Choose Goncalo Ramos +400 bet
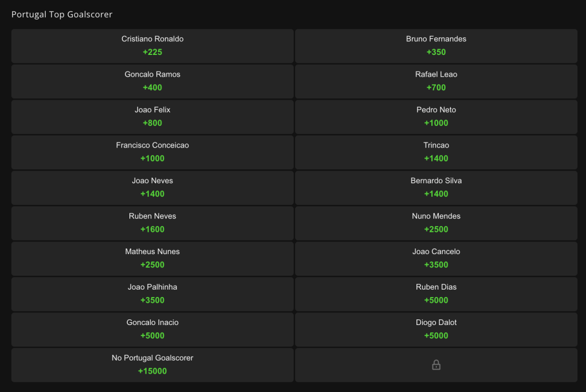The image size is (586, 392). point(152,81)
